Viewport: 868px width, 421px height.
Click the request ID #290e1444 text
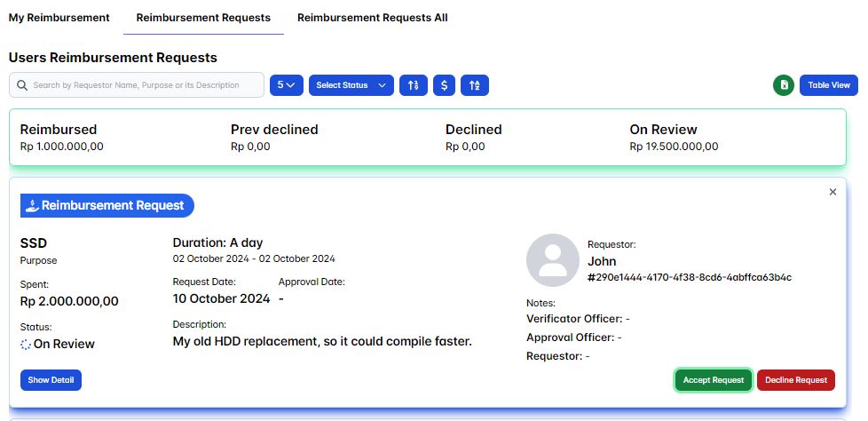pyautogui.click(x=690, y=277)
